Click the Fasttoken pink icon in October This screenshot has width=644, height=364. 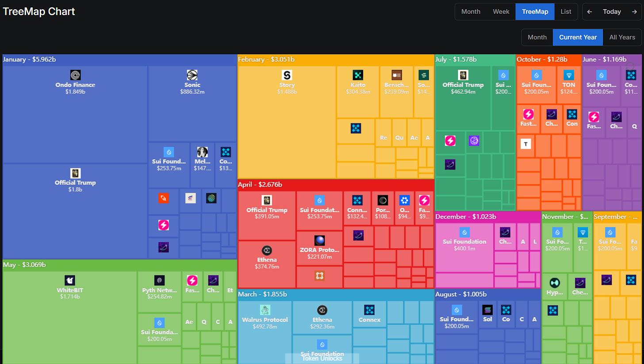529,114
